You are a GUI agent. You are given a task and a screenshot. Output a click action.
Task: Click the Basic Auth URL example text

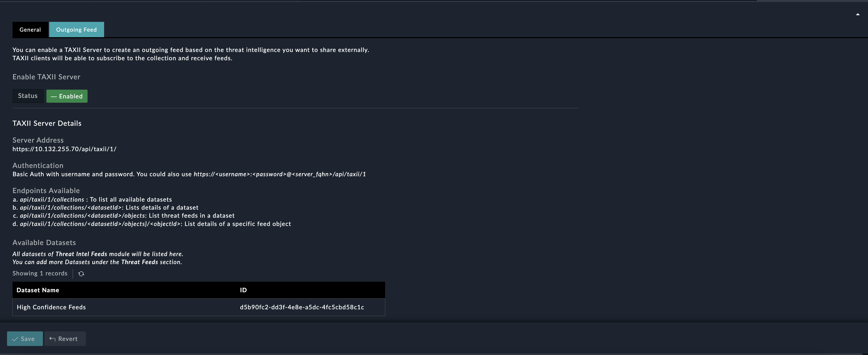(280, 174)
